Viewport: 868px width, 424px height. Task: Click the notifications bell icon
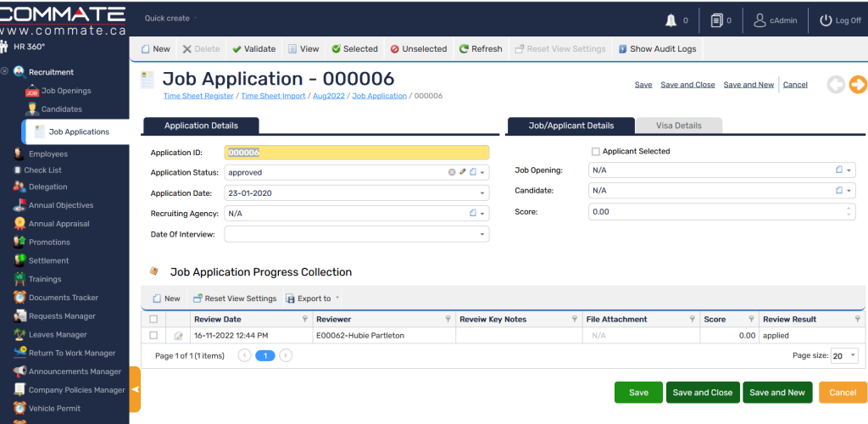point(671,20)
